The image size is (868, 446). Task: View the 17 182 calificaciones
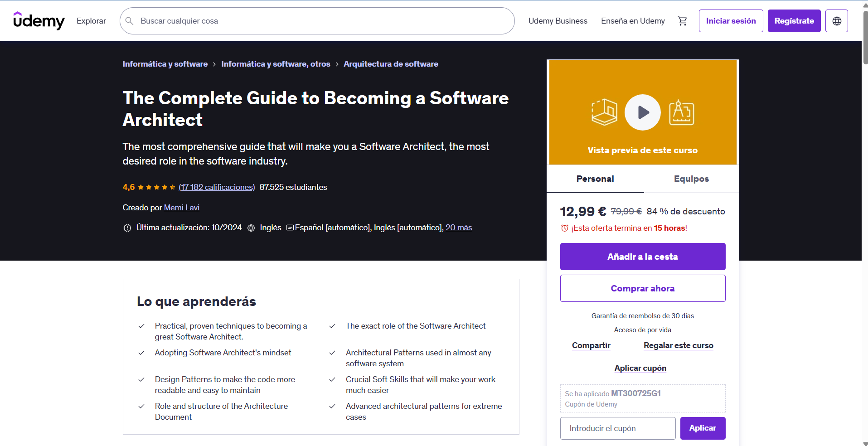click(x=216, y=187)
